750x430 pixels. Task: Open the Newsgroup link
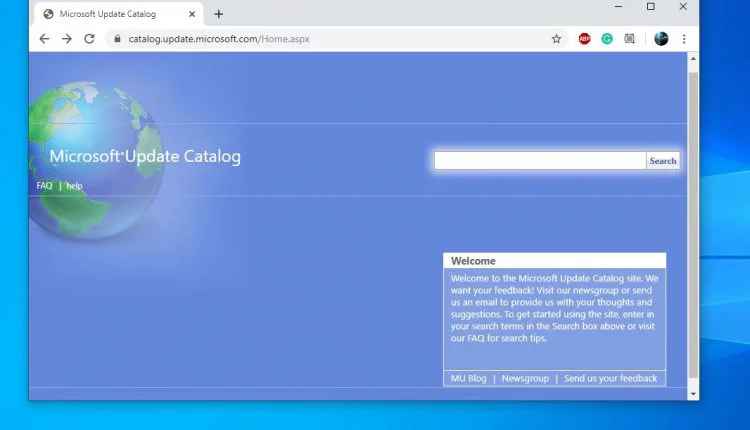tap(525, 378)
